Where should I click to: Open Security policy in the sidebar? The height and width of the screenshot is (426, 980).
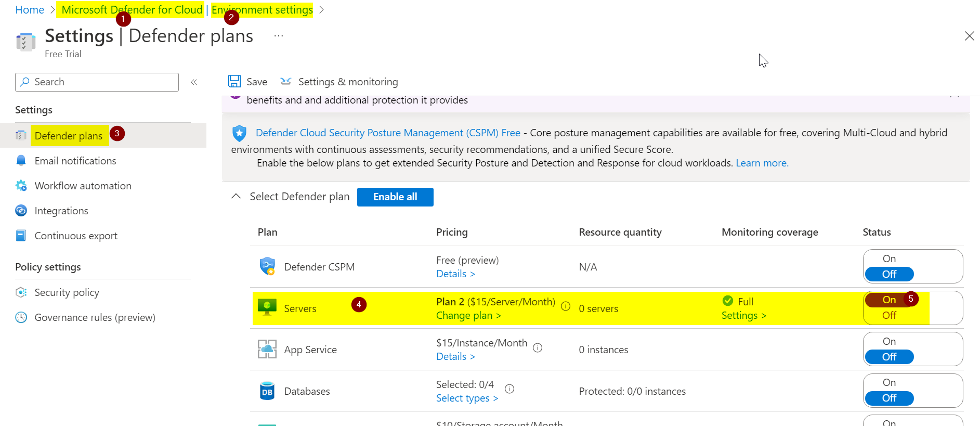coord(67,292)
